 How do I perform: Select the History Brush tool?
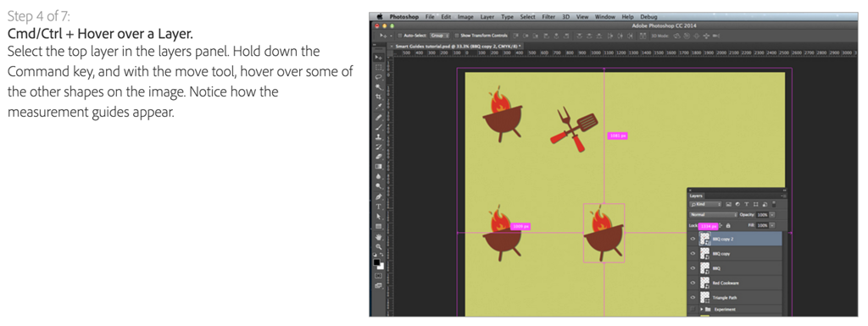[x=379, y=147]
